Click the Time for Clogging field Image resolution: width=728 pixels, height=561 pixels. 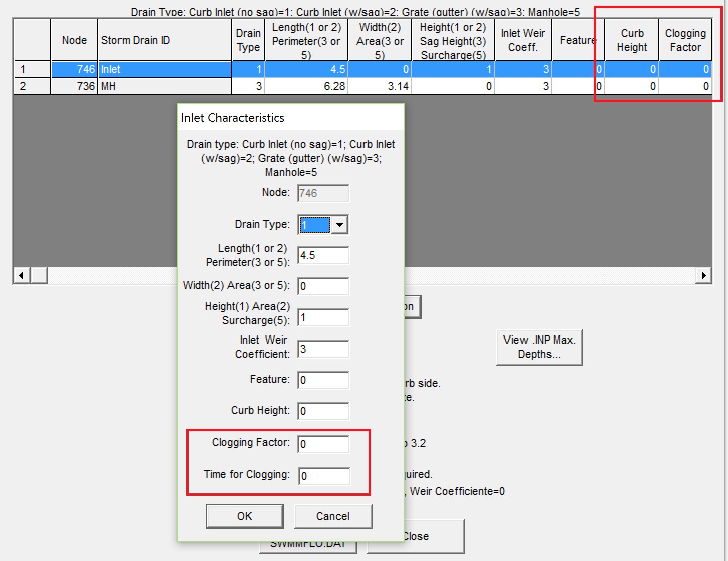[x=324, y=476]
